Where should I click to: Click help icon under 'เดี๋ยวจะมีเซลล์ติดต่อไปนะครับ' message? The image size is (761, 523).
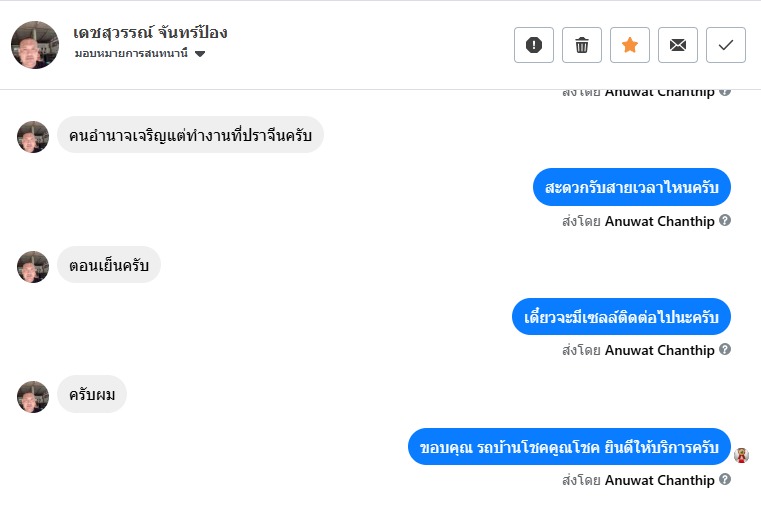pos(725,350)
